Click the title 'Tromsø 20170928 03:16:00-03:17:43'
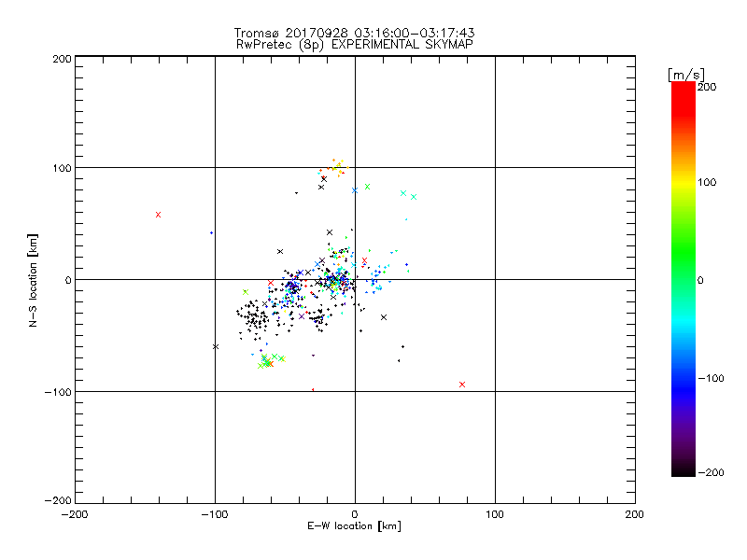Screen dimensions: 747x560 tap(354, 33)
